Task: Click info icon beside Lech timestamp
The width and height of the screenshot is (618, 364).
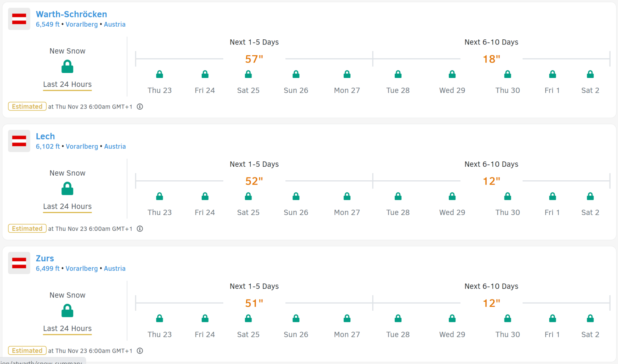Action: (140, 229)
